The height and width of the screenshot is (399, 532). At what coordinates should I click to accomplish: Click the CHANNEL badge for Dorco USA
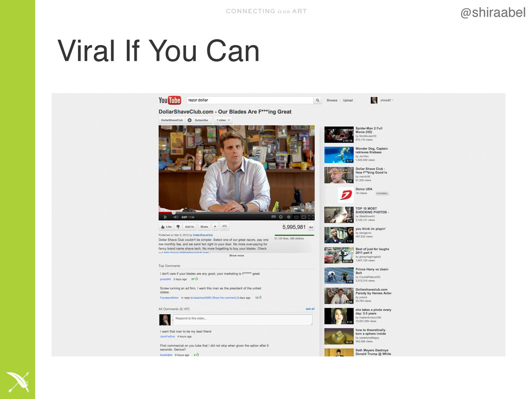point(382,194)
